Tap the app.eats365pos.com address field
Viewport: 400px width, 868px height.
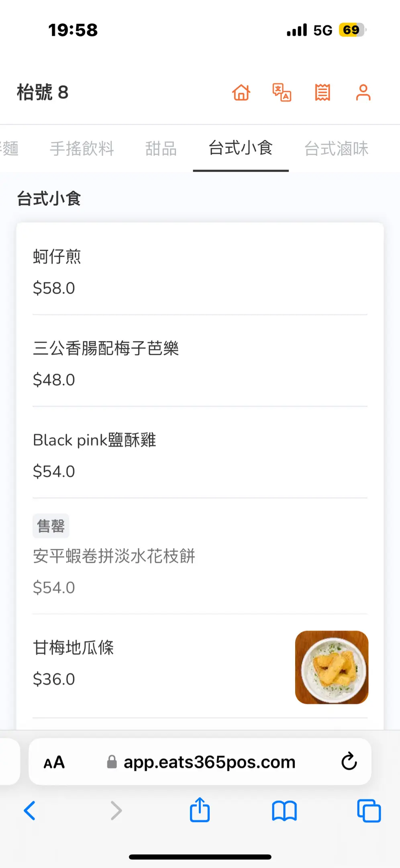[209, 762]
